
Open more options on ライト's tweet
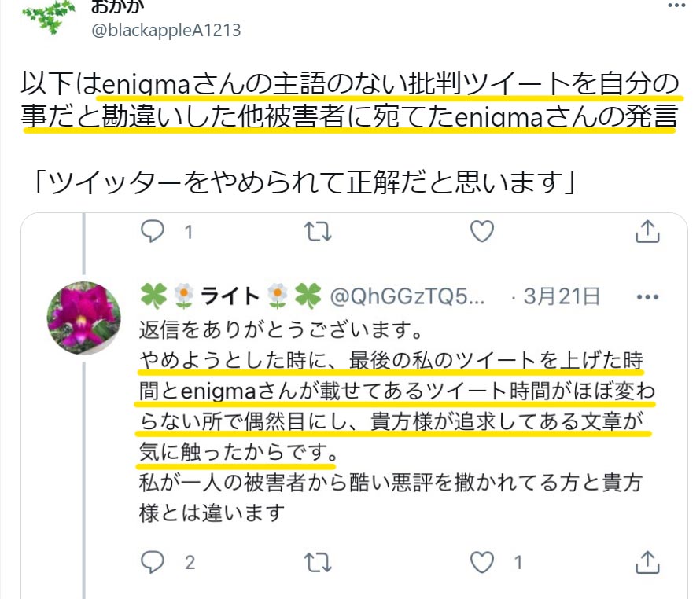[x=647, y=297]
